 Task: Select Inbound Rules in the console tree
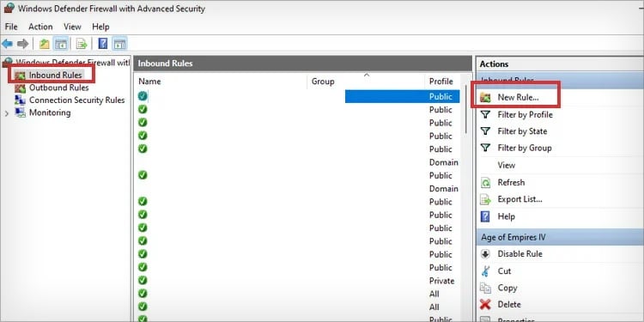coord(56,76)
